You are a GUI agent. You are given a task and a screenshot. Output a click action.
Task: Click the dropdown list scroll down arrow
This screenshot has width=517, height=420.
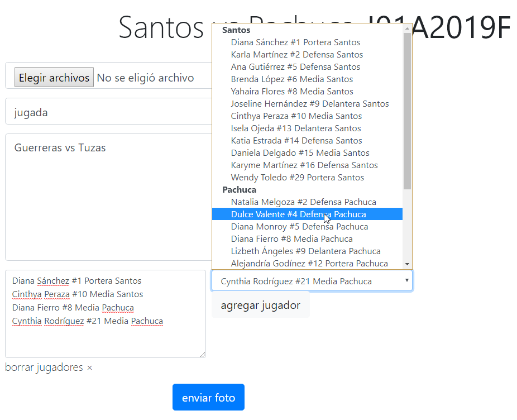click(x=407, y=264)
